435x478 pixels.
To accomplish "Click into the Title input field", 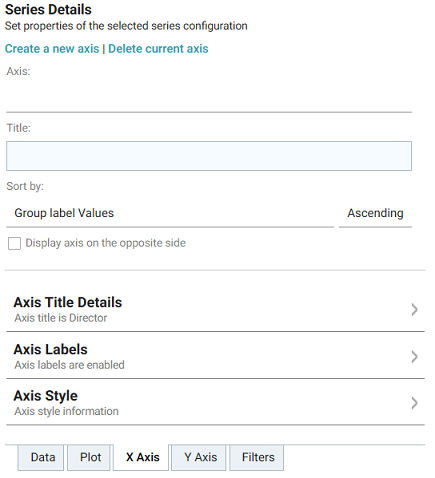I will (x=209, y=156).
